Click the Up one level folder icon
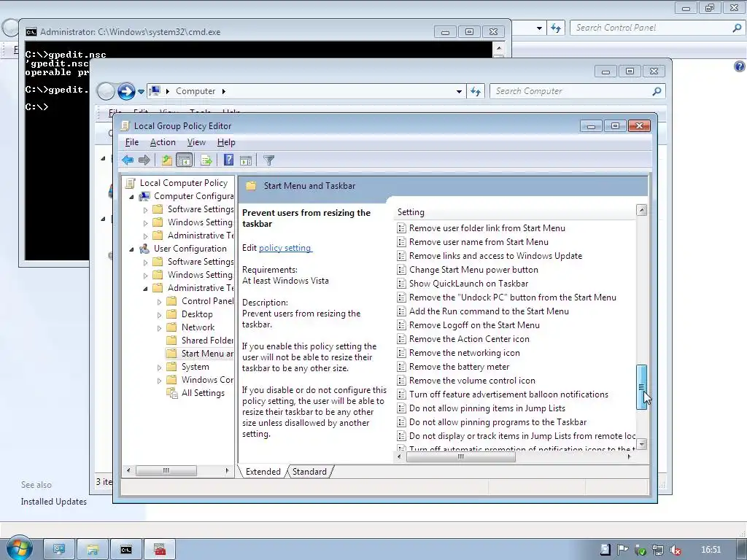Screen dimensions: 747x560 167,160
